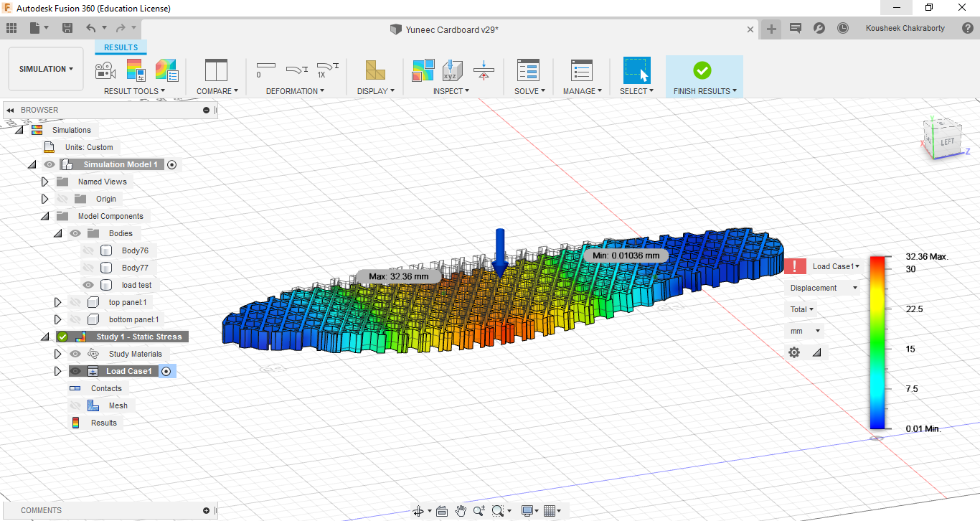This screenshot has height=521, width=980.
Task: Expand the Study Materials tree node
Action: click(57, 354)
